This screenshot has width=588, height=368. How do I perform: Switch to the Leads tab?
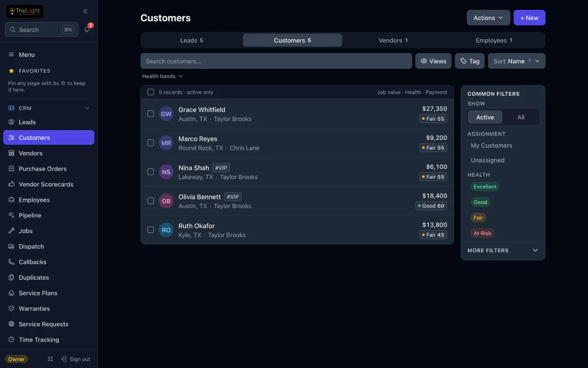[x=192, y=40]
